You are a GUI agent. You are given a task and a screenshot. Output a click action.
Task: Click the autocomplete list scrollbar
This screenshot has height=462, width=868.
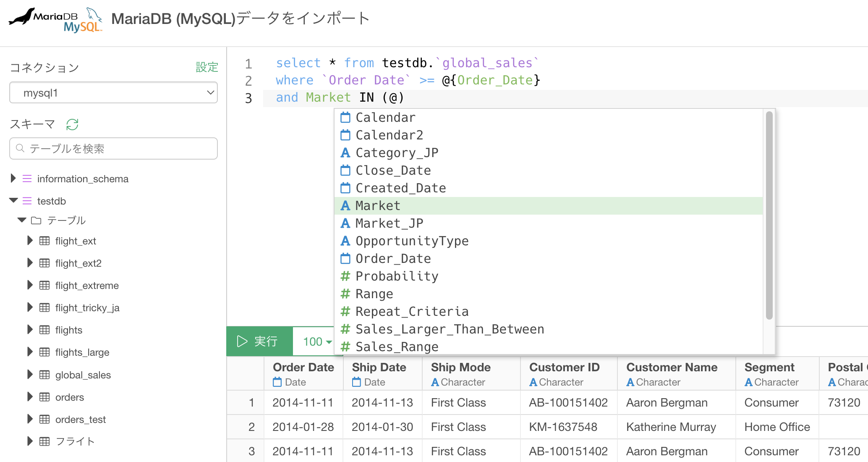(769, 215)
